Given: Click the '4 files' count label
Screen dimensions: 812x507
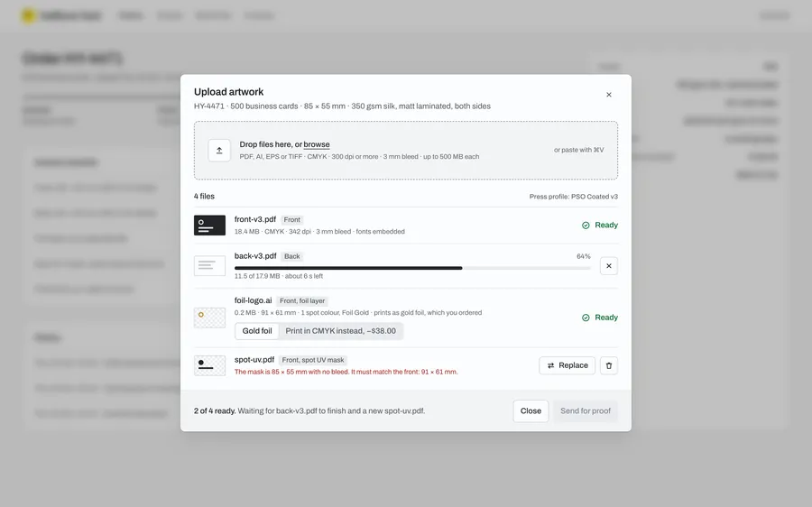Looking at the screenshot, I should pyautogui.click(x=204, y=197).
